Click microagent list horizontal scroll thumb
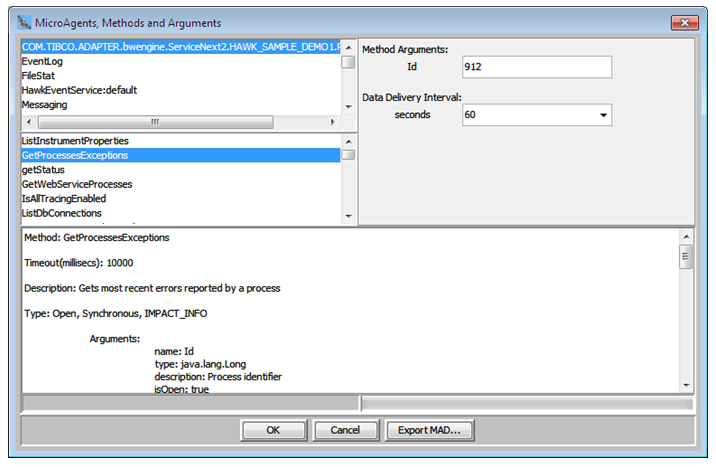Viewport: 716px width, 467px height. point(156,122)
